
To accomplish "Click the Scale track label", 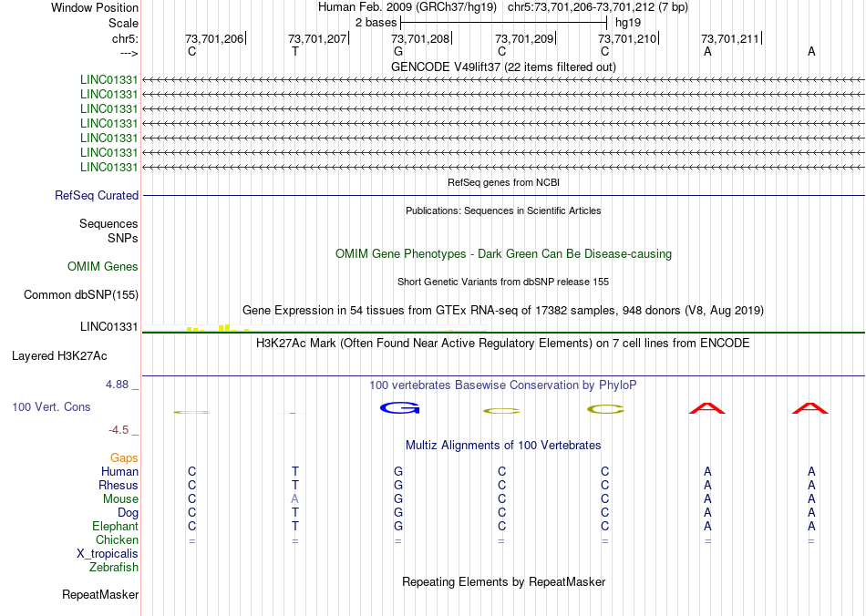I will click(123, 23).
